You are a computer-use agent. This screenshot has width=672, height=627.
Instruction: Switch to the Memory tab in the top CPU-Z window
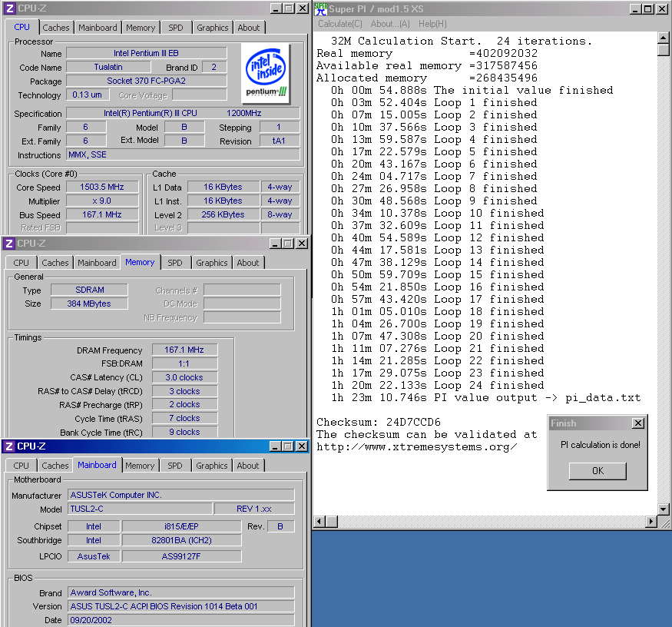click(141, 28)
